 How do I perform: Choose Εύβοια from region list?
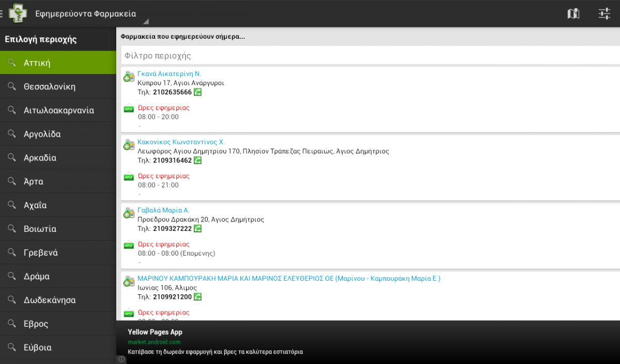[x=58, y=347]
